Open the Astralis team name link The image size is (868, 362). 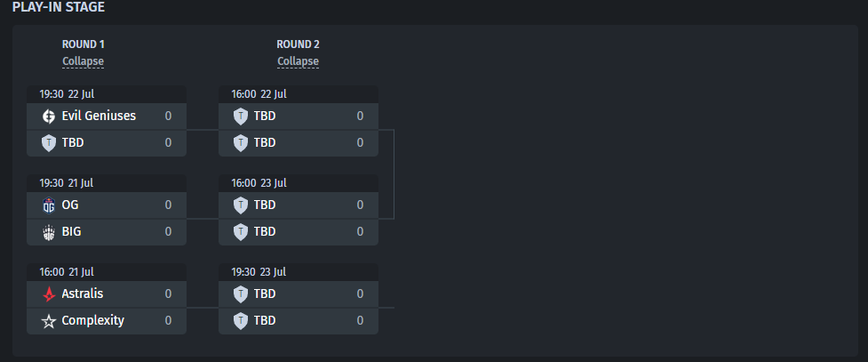click(83, 294)
